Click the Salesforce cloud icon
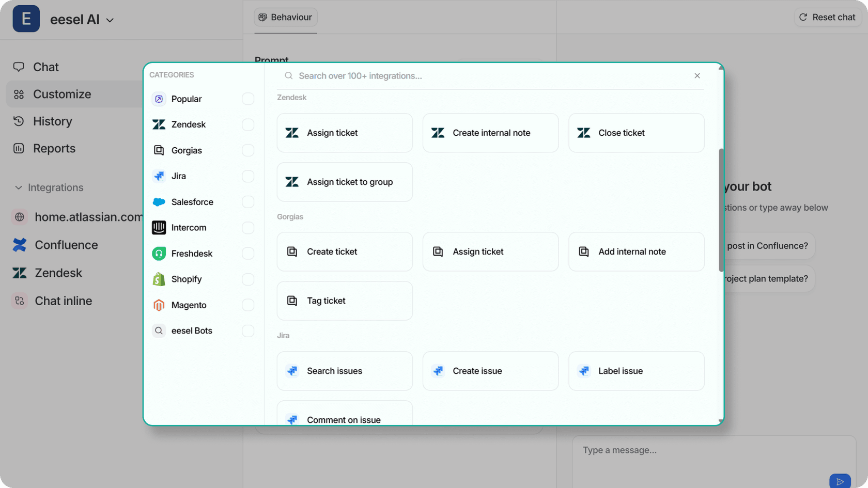This screenshot has height=488, width=868. click(159, 202)
